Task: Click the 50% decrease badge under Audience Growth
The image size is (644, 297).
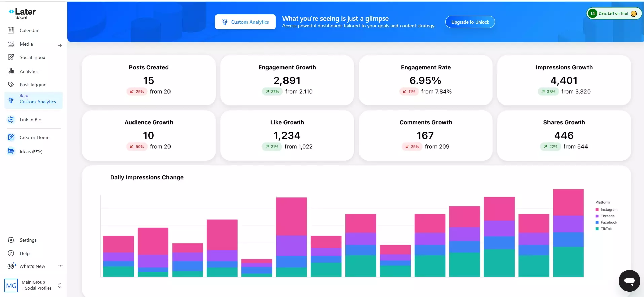Action: click(137, 147)
